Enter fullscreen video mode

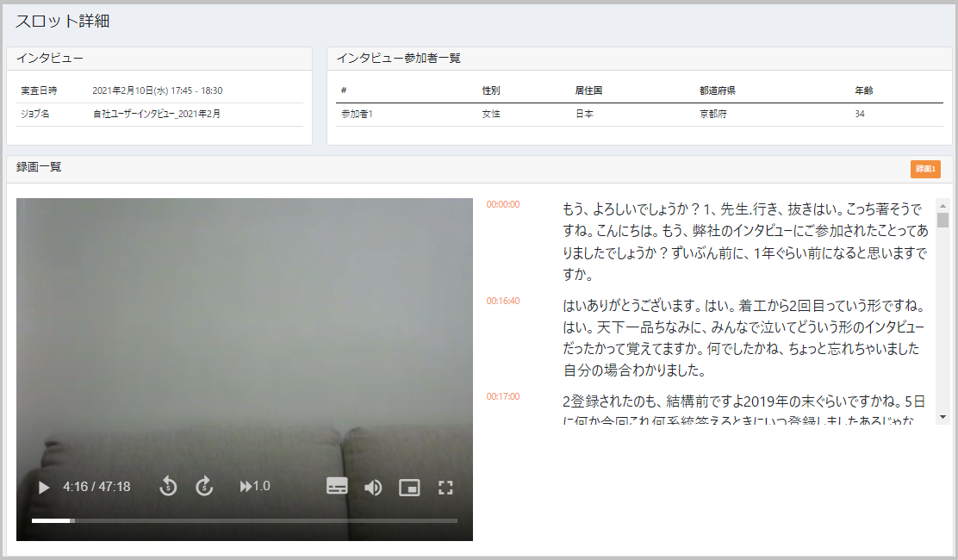click(445, 487)
